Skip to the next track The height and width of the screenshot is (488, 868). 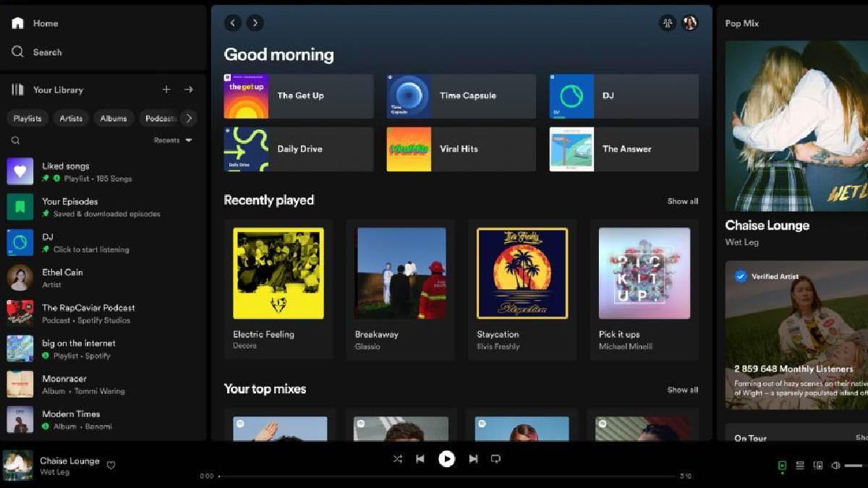472,458
